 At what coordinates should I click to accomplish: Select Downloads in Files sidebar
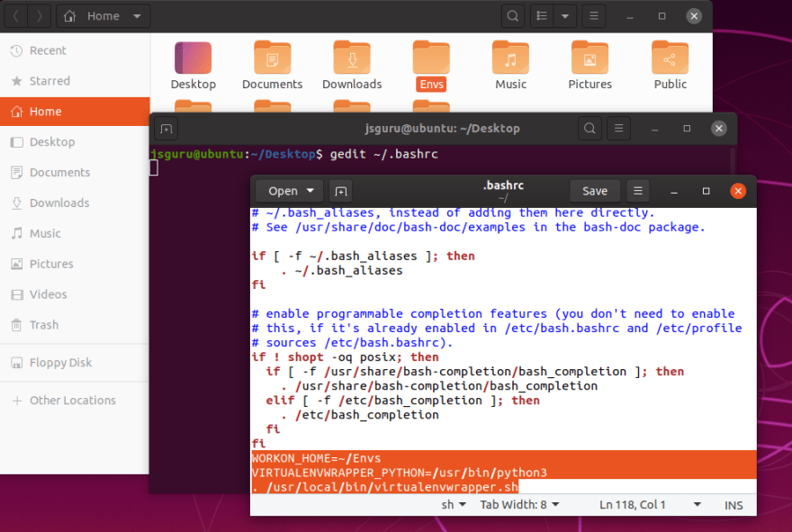tap(75, 203)
